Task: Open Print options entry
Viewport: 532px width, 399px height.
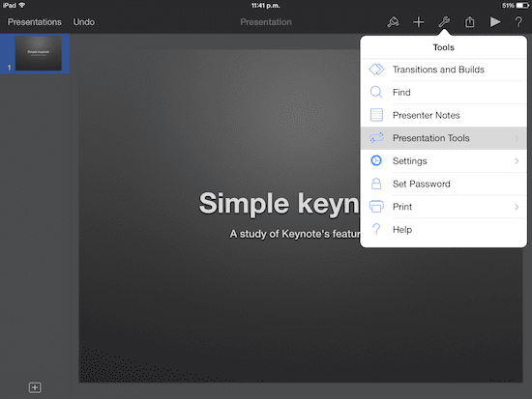Action: (443, 207)
